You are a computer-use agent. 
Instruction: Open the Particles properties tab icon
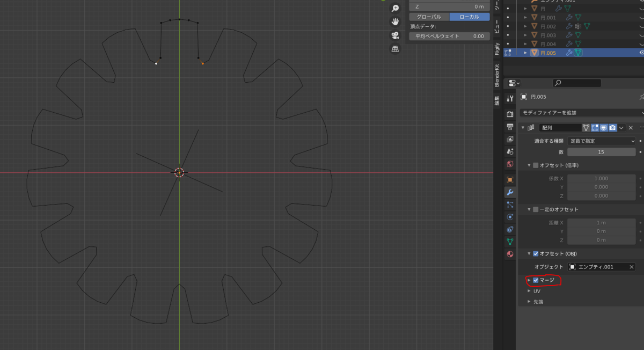pyautogui.click(x=510, y=205)
